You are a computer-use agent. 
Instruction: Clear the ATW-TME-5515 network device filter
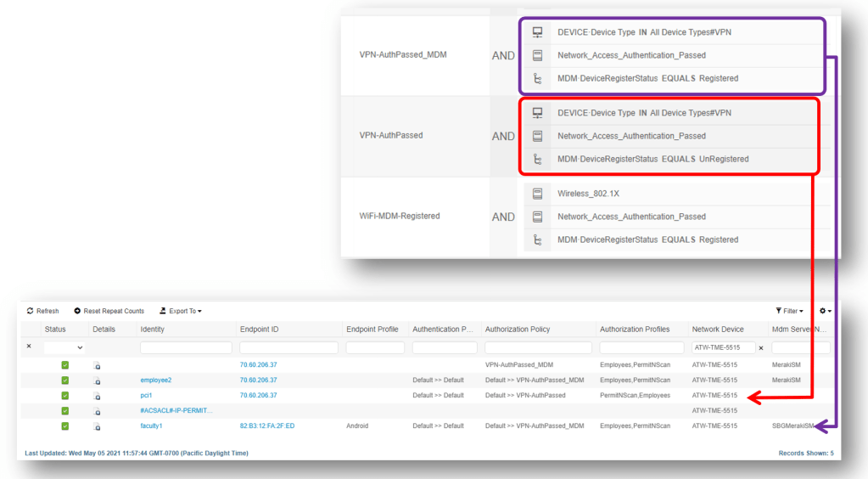pyautogui.click(x=761, y=347)
